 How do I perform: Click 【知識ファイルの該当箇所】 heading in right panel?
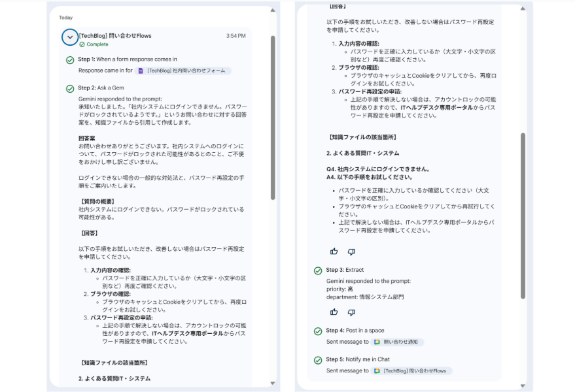362,137
